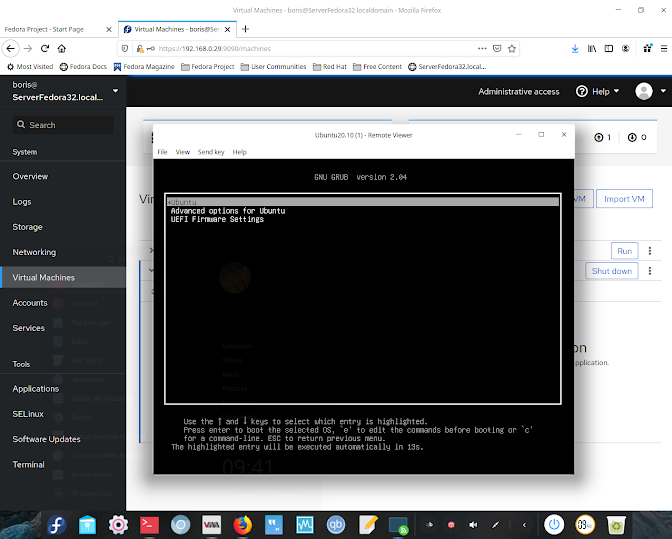Open Fedora Magazine bookmark
Screen dimensions: 672x539
tap(144, 66)
